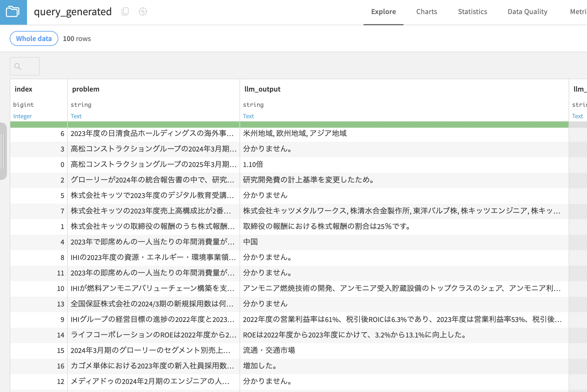Click the green validity bar of llm_output
587x392 pixels.
pyautogui.click(x=404, y=125)
